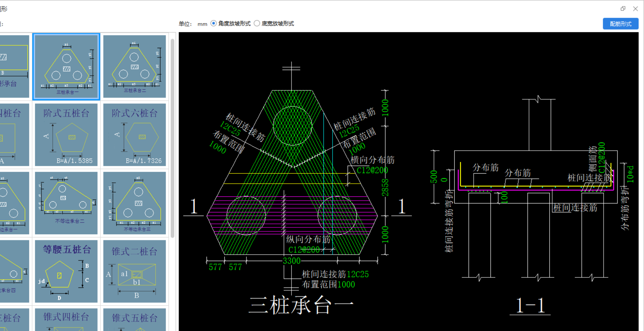Edit section height 500 value
This screenshot has height=331, width=644.
click(434, 177)
